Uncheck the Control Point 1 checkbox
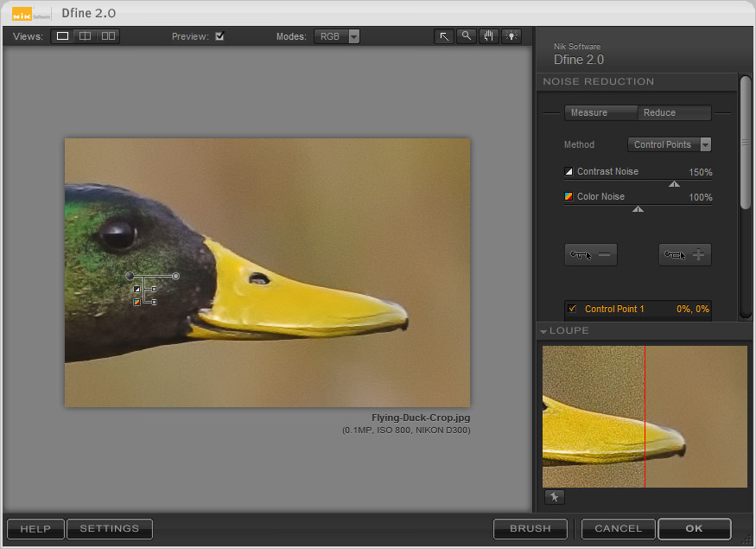This screenshot has width=756, height=549. tap(572, 309)
